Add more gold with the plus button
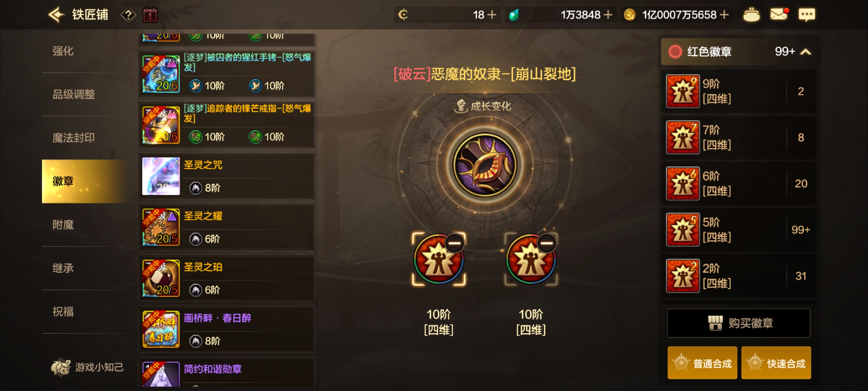 724,15
